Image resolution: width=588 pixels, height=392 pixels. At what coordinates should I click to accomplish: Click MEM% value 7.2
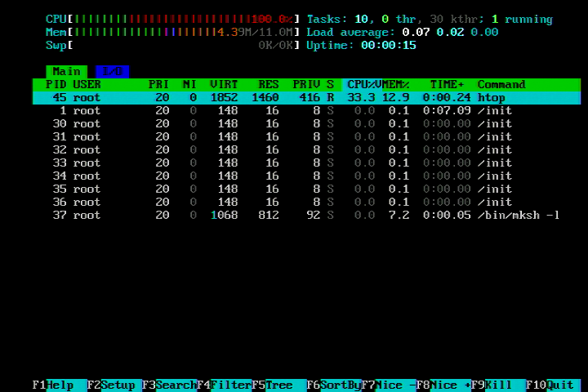click(x=399, y=216)
